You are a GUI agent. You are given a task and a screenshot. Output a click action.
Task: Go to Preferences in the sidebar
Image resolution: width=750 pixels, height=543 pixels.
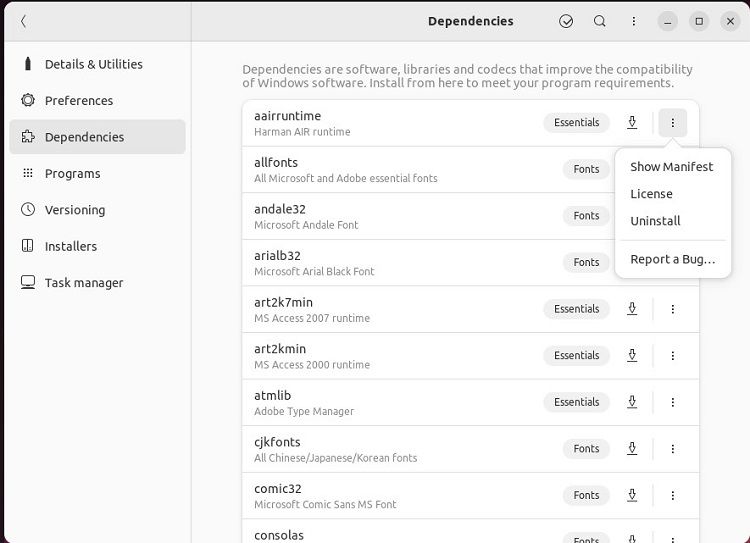(x=79, y=100)
